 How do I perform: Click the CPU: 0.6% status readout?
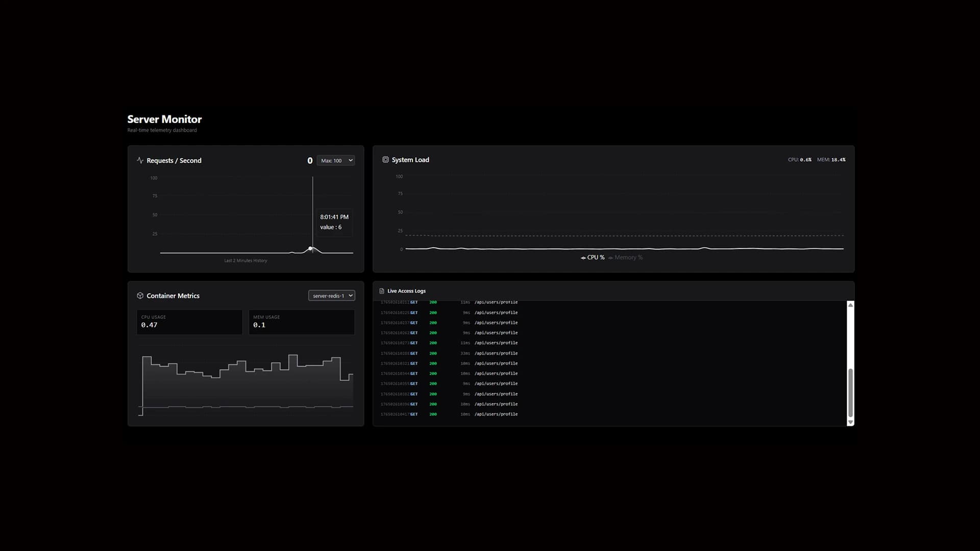pyautogui.click(x=799, y=159)
